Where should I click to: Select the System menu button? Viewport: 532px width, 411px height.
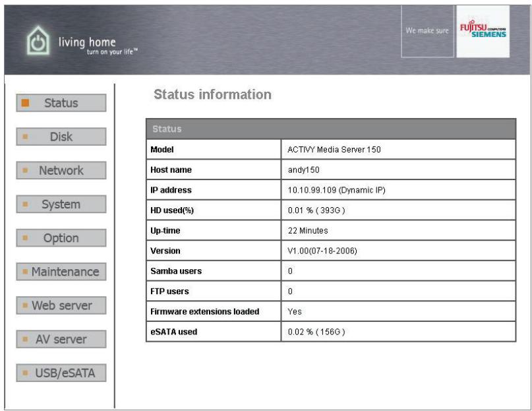61,204
